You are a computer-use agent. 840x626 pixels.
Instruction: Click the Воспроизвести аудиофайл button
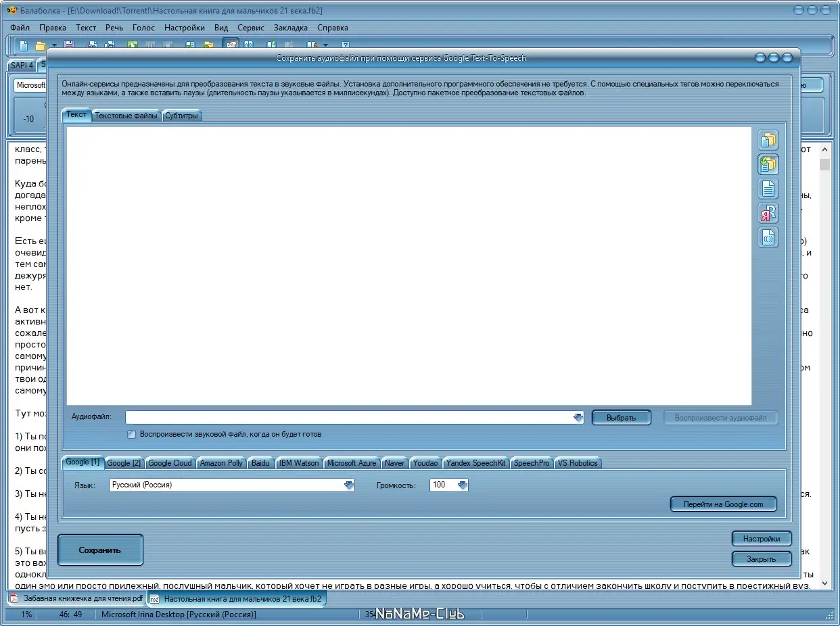(x=721, y=418)
